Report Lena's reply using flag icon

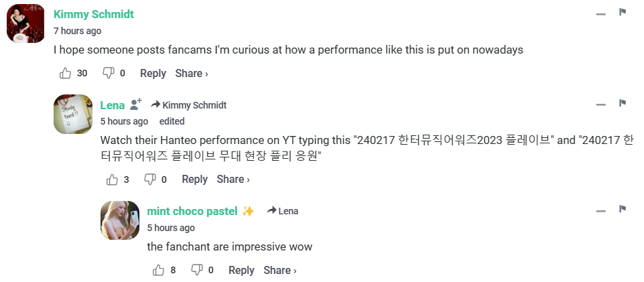(x=623, y=103)
